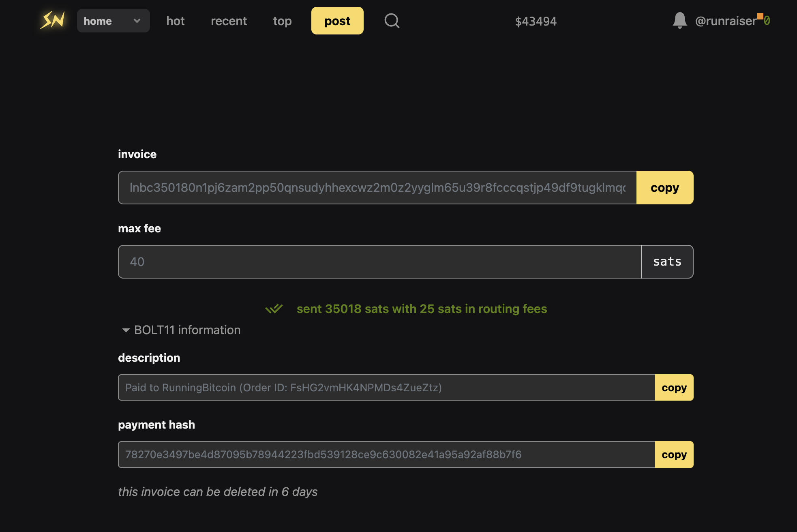Switch to recent posts

click(229, 21)
